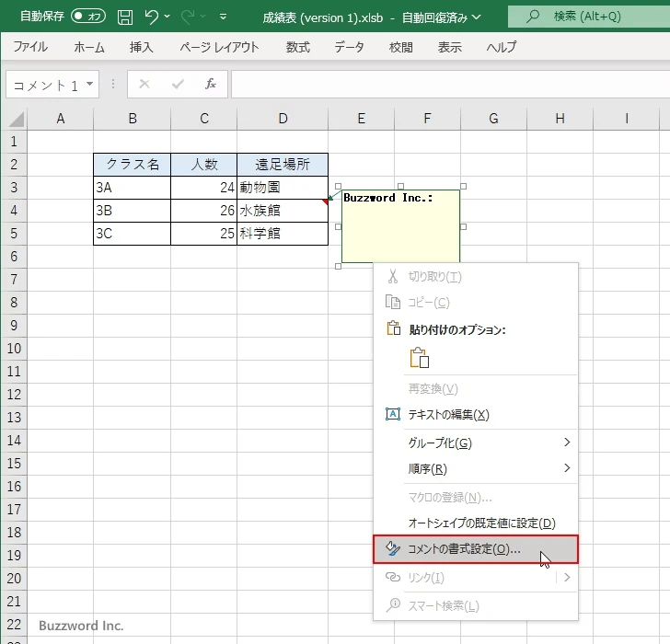
Task: Click the クラス名 header cell
Action: click(132, 165)
